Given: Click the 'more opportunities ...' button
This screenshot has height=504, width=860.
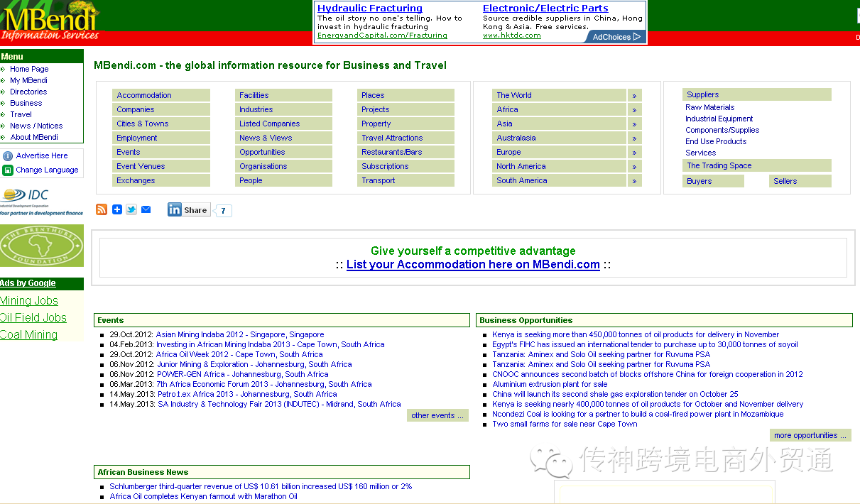Looking at the screenshot, I should (x=810, y=435).
